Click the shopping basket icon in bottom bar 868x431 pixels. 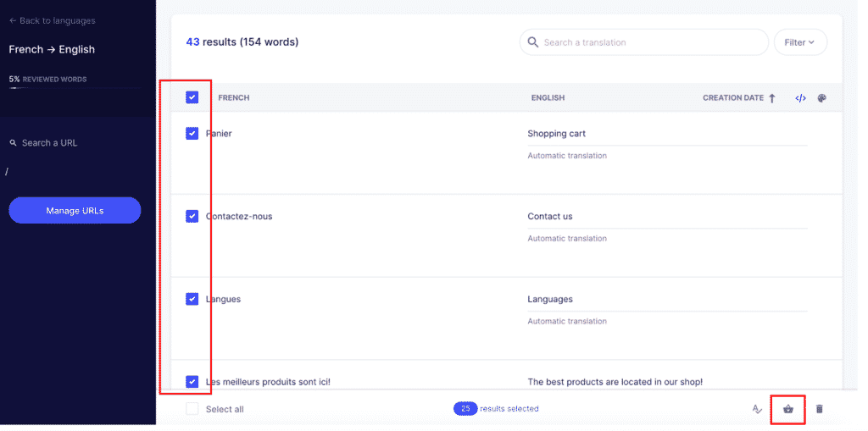point(788,409)
